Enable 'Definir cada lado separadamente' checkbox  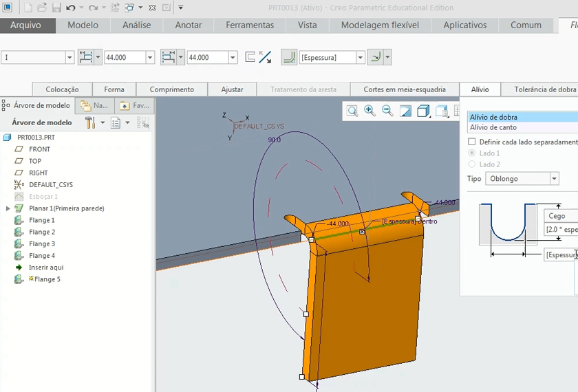tap(472, 142)
